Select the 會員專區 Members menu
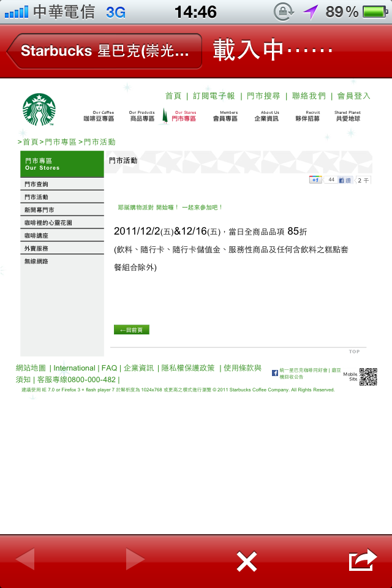Screen dimensions: 392x588 pyautogui.click(x=225, y=116)
